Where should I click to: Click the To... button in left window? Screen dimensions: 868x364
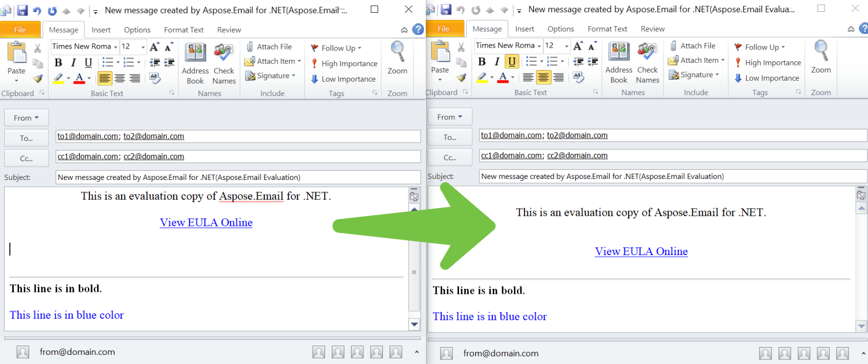27,138
